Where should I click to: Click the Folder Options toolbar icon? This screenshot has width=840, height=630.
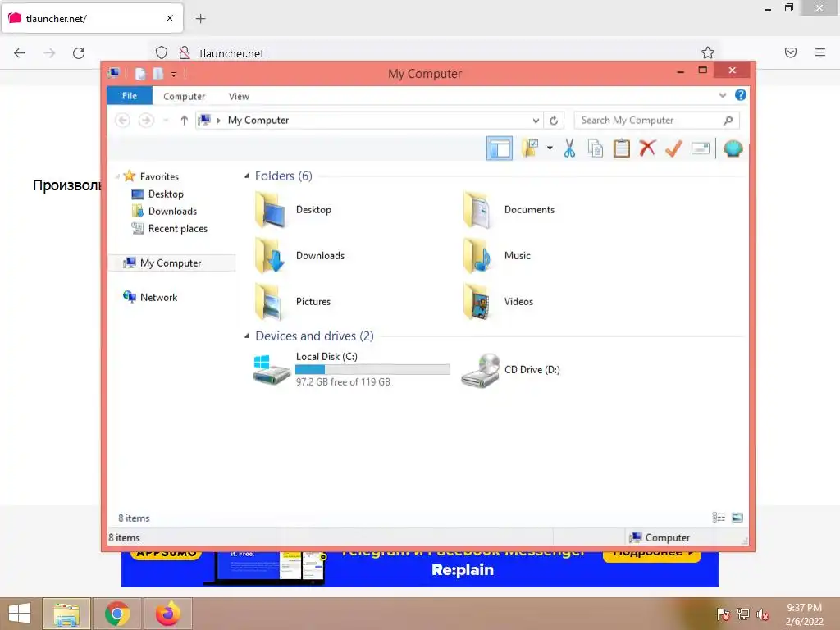coord(530,148)
